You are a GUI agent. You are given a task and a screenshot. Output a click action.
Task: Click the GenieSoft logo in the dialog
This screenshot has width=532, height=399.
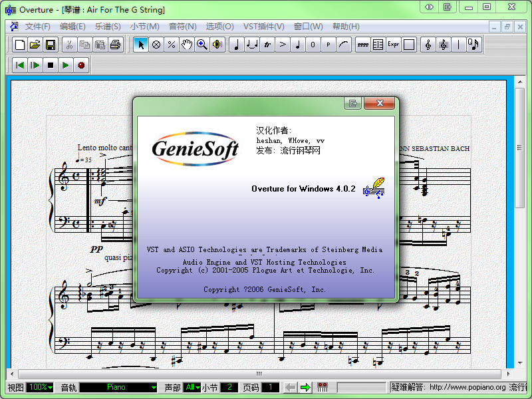[195, 149]
